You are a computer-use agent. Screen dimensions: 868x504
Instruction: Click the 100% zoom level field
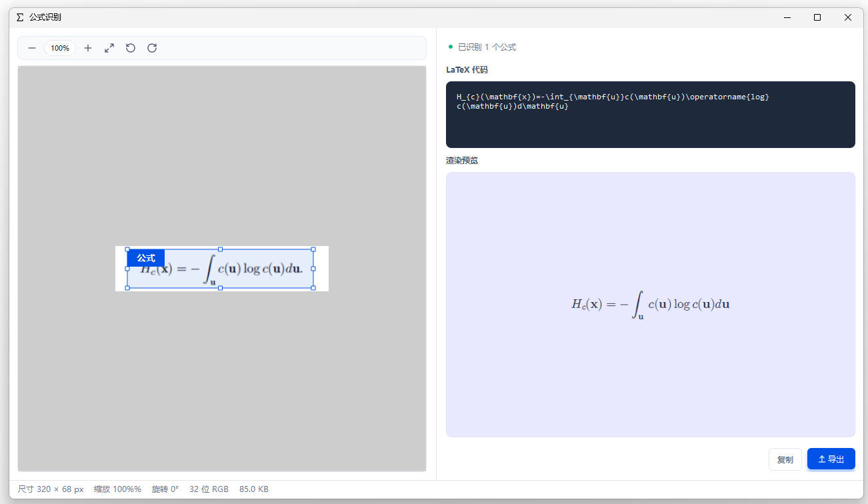(60, 48)
